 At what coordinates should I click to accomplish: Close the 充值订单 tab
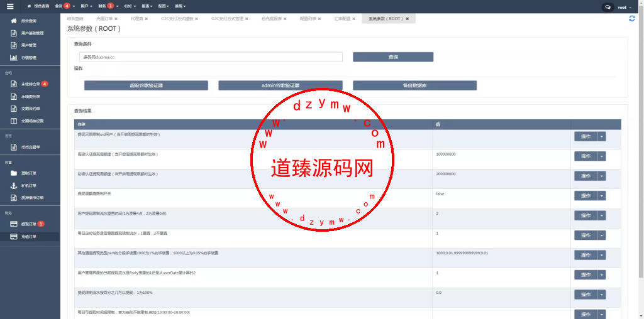pyautogui.click(x=116, y=19)
